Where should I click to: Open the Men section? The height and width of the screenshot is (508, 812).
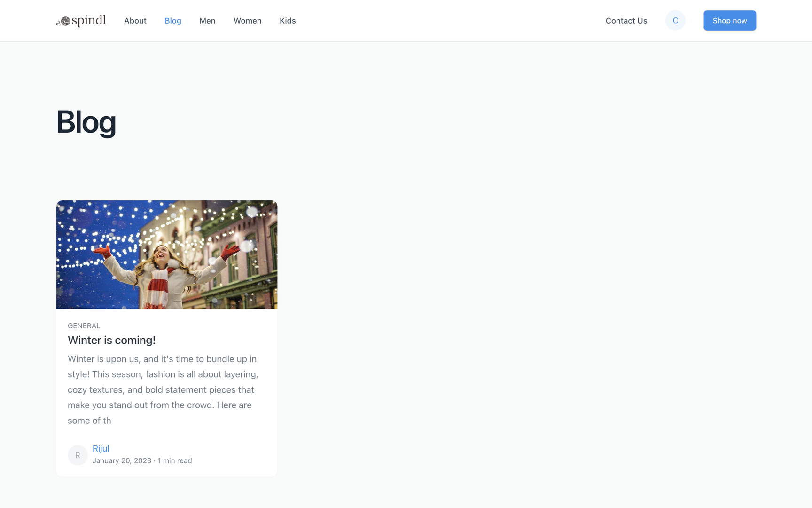pyautogui.click(x=207, y=21)
